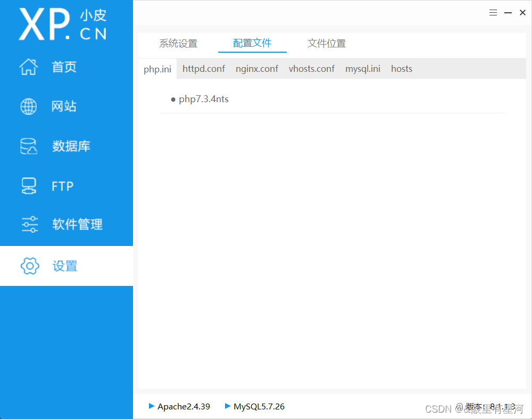Select the nginx.conf sub-tab
This screenshot has height=419, width=532.
point(257,69)
